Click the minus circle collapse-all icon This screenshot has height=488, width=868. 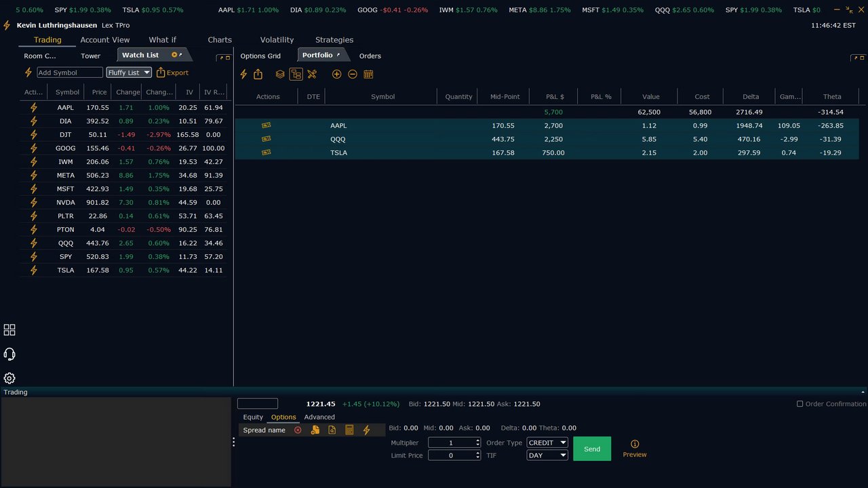tap(353, 74)
